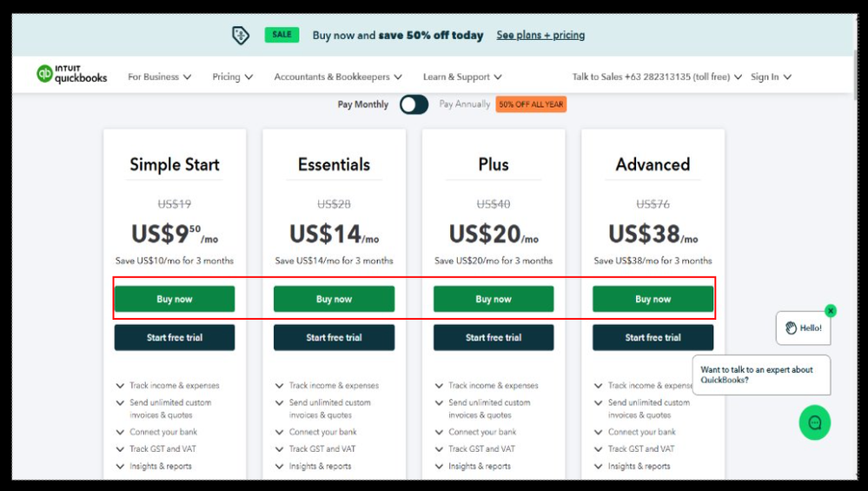Expand Connect your bank under Essentials
This screenshot has width=868, height=491.
[x=316, y=432]
